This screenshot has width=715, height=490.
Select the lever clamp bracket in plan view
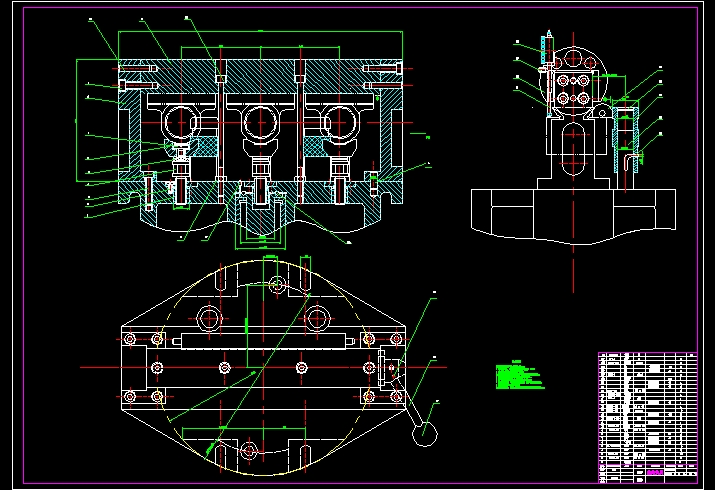(x=391, y=367)
